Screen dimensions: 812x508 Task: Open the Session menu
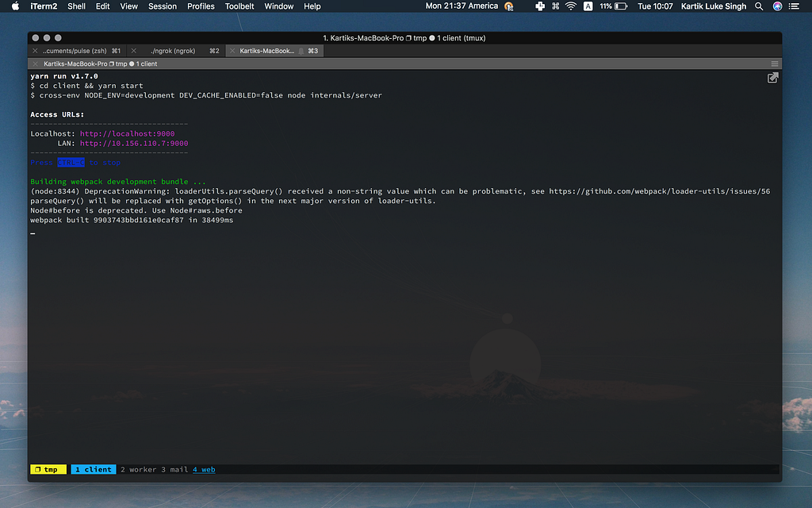click(x=162, y=6)
